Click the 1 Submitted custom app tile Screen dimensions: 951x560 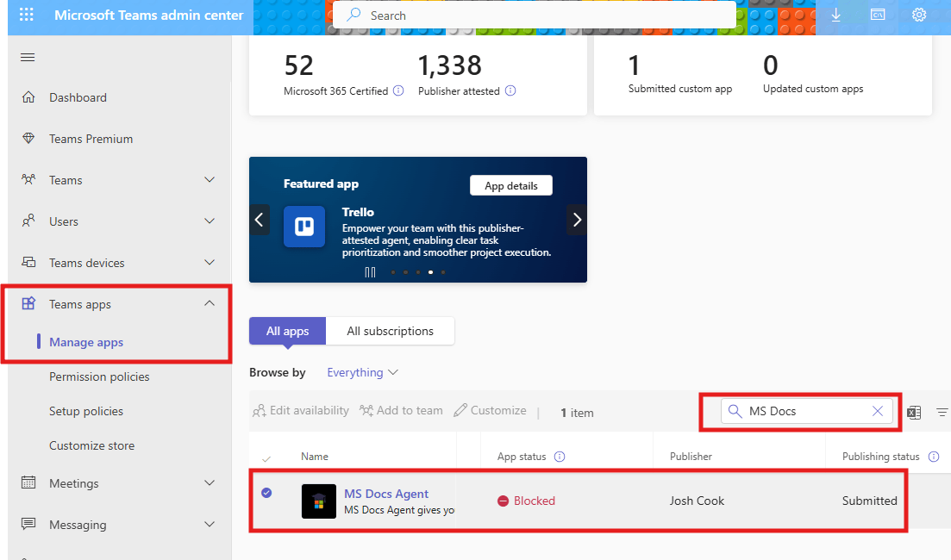[x=680, y=75]
